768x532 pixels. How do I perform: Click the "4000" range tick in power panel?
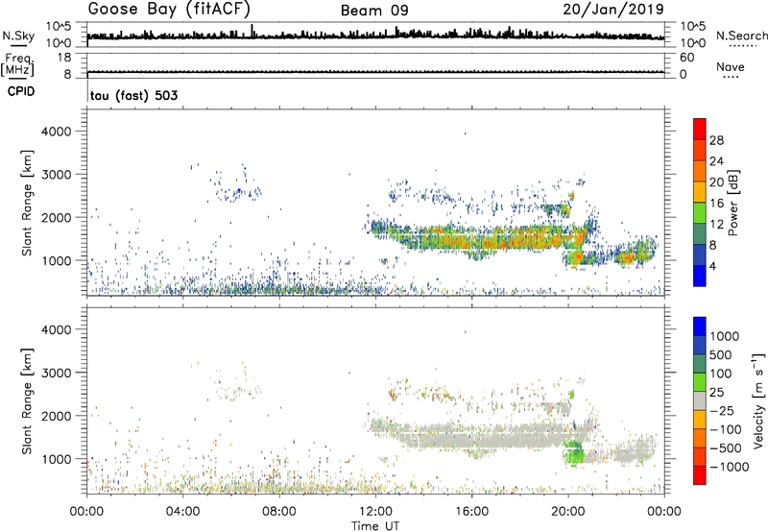tap(56, 132)
